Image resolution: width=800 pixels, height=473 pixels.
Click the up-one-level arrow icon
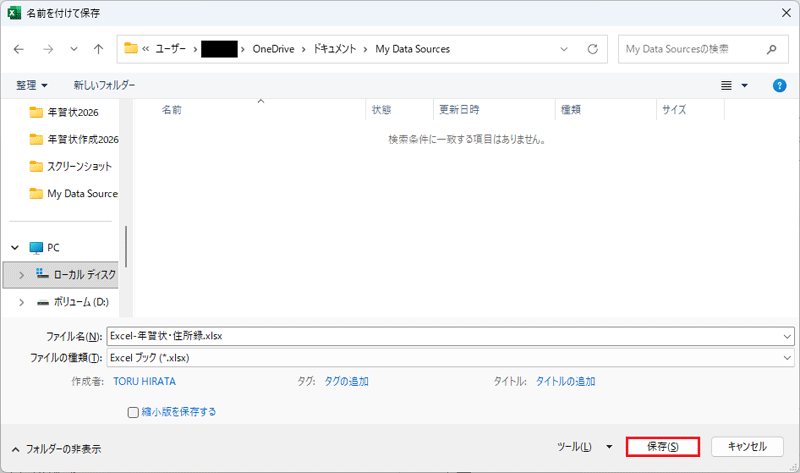tap(98, 49)
